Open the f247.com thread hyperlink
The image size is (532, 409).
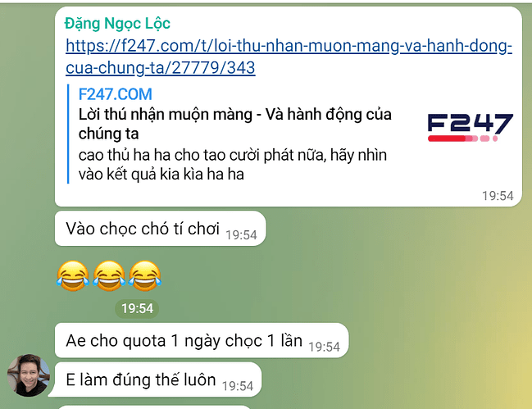point(289,57)
